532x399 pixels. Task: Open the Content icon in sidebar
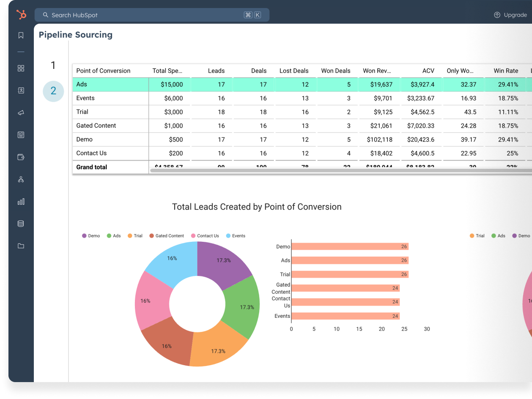21,135
